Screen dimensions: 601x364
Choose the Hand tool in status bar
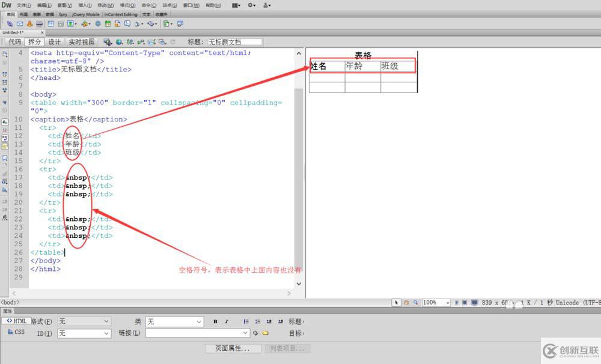point(406,303)
